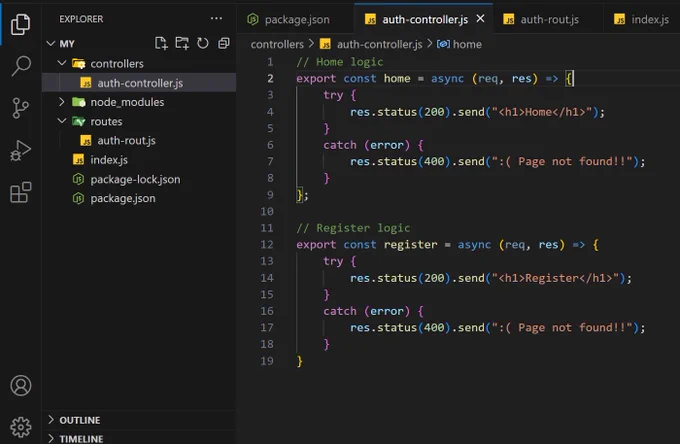
Task: Refresh the Explorer file tree
Action: pos(203,43)
